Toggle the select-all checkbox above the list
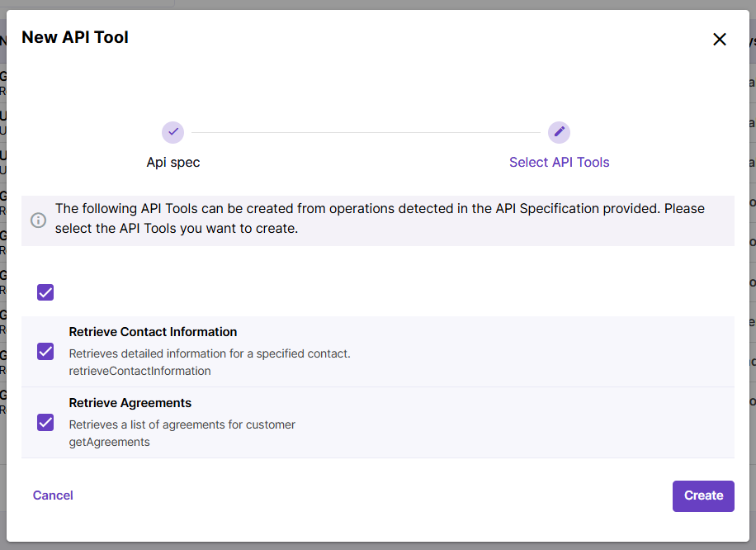This screenshot has height=550, width=756. [x=45, y=292]
